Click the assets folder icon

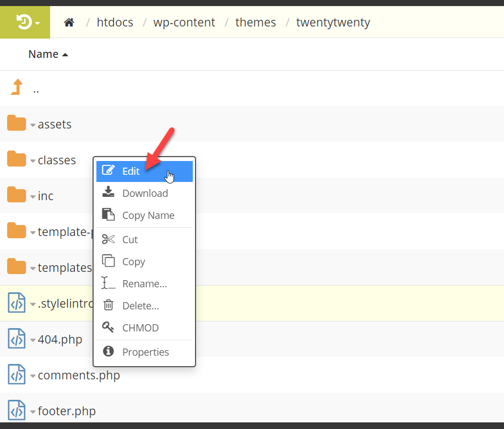[17, 124]
